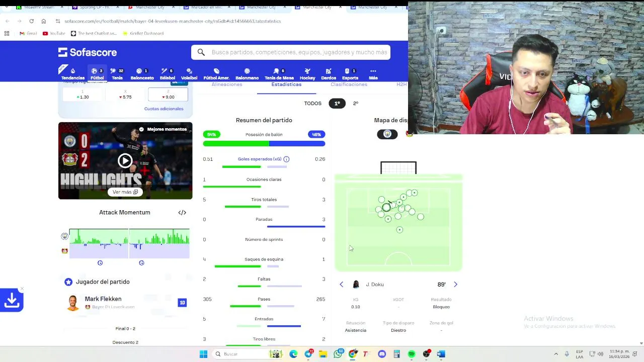The height and width of the screenshot is (362, 644).
Task: Open the Tenis de Mesa section
Action: [279, 74]
